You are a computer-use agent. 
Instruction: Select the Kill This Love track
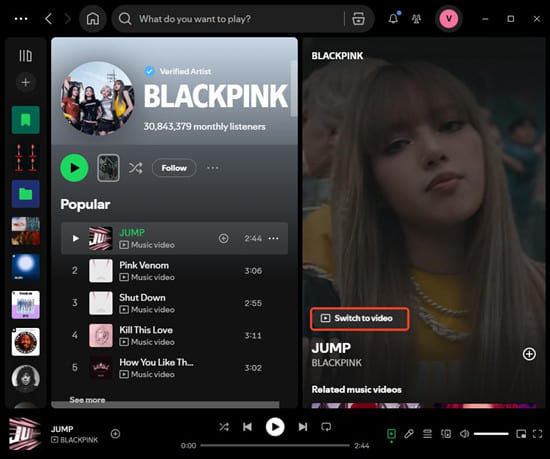pos(174,336)
